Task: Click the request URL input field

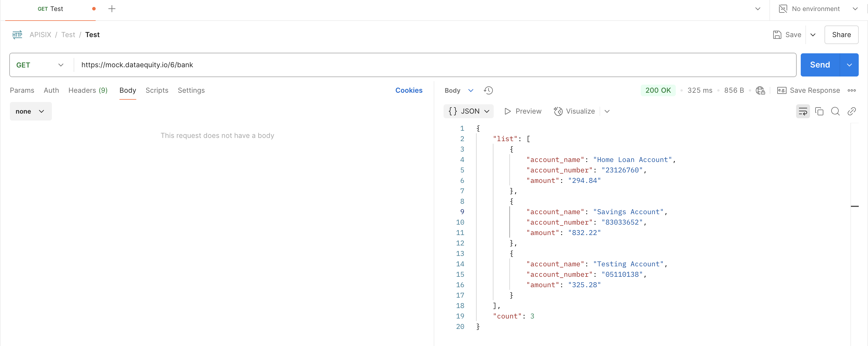Action: [x=435, y=65]
